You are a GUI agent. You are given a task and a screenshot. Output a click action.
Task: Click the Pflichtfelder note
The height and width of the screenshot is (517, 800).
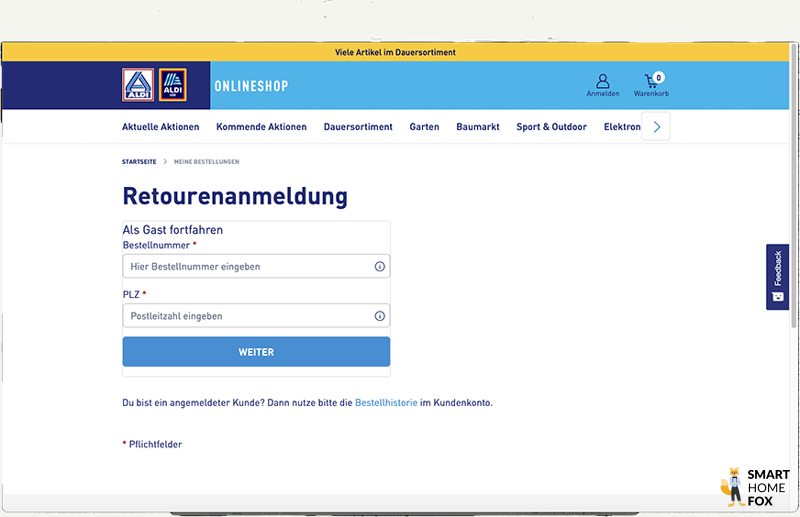pos(152,445)
